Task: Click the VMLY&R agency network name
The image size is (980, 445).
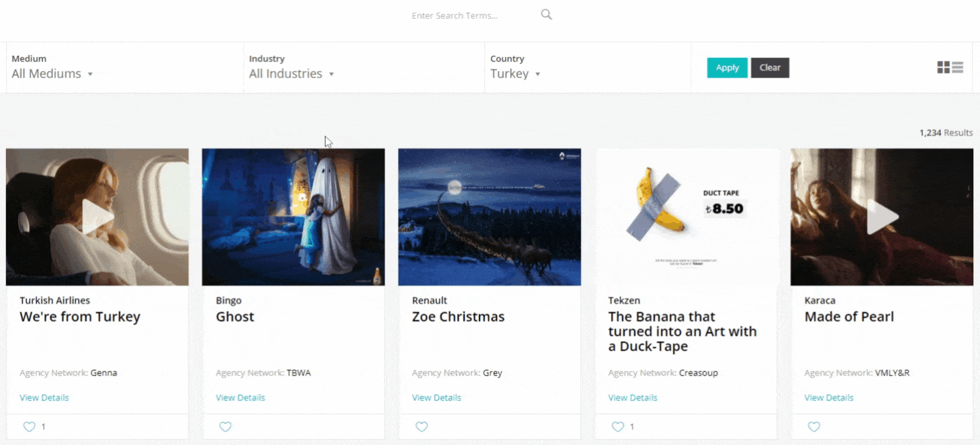Action: [x=892, y=372]
